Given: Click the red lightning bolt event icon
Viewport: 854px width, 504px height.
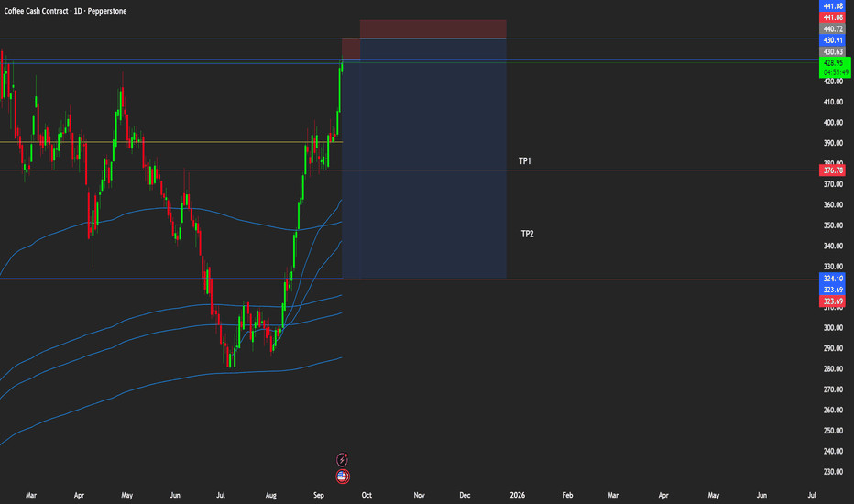Looking at the screenshot, I should [343, 459].
